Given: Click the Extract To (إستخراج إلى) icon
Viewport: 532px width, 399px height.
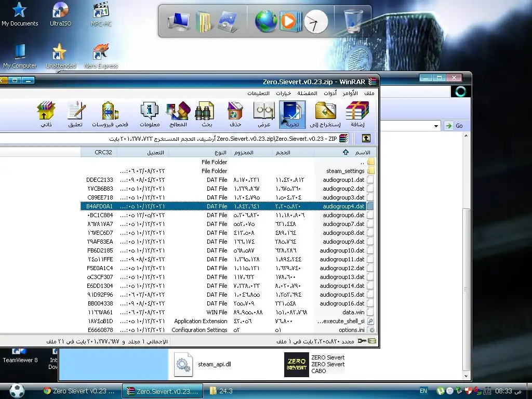Looking at the screenshot, I should click(325, 115).
